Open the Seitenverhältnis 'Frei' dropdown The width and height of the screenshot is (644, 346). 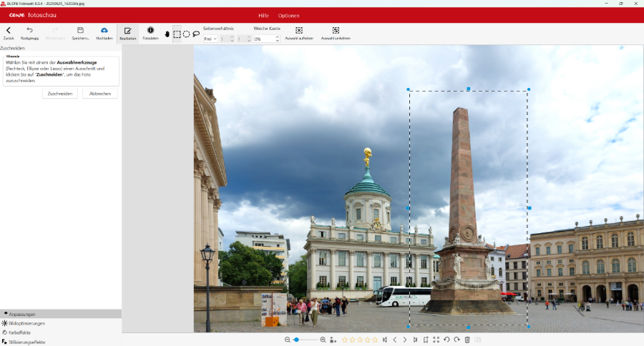210,39
